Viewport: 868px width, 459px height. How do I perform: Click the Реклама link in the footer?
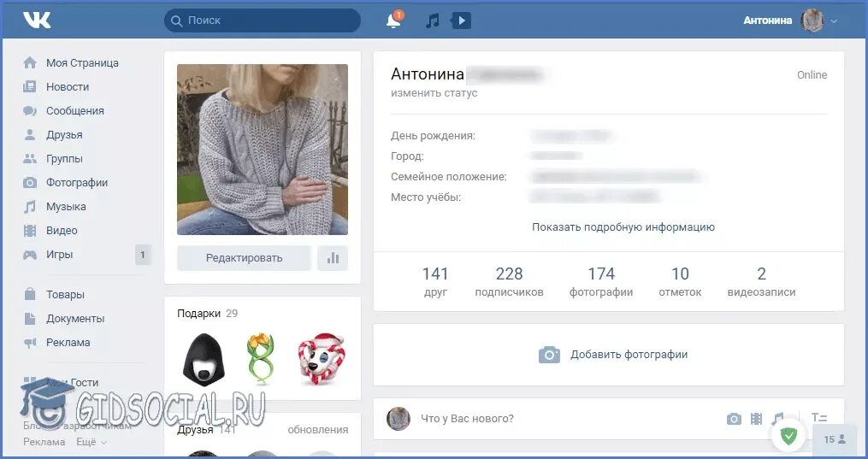(x=44, y=442)
